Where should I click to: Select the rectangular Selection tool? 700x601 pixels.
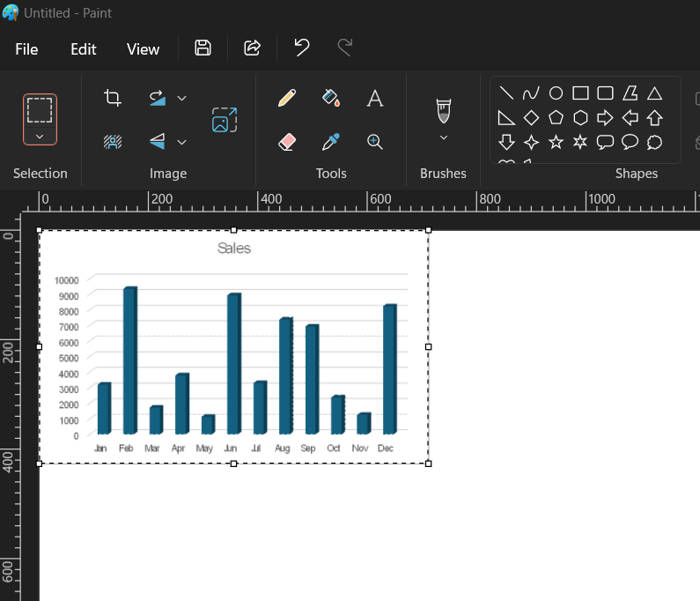40,110
